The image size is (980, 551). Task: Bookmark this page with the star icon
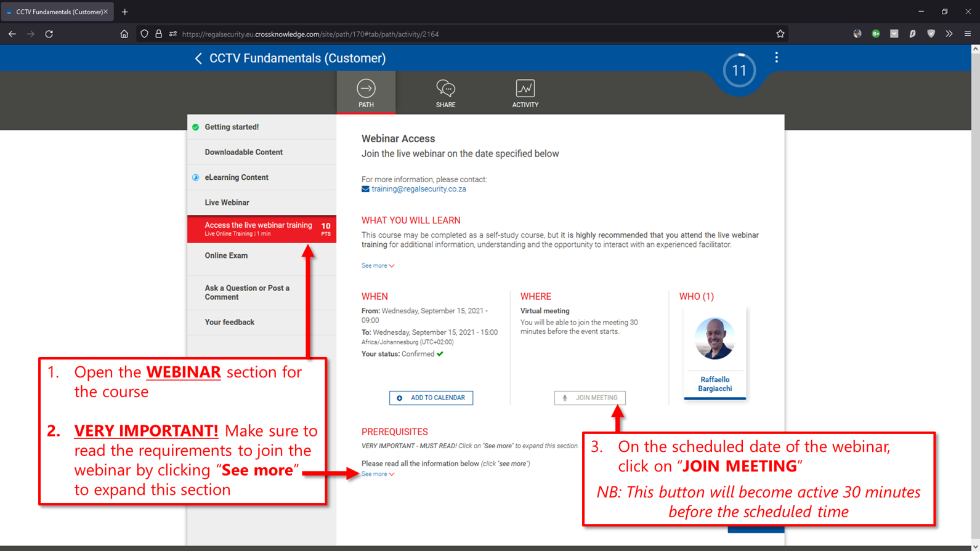tap(780, 34)
